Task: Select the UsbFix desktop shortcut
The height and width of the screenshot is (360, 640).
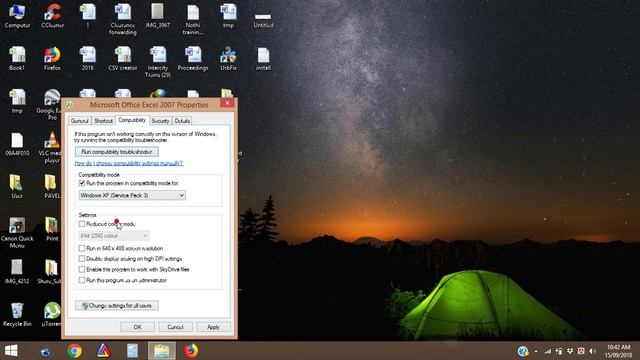Action: point(228,59)
